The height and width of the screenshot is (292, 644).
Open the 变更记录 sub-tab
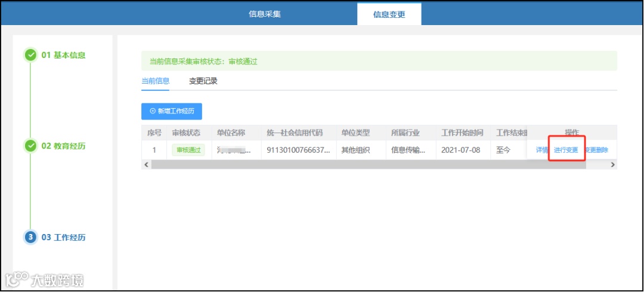click(203, 81)
